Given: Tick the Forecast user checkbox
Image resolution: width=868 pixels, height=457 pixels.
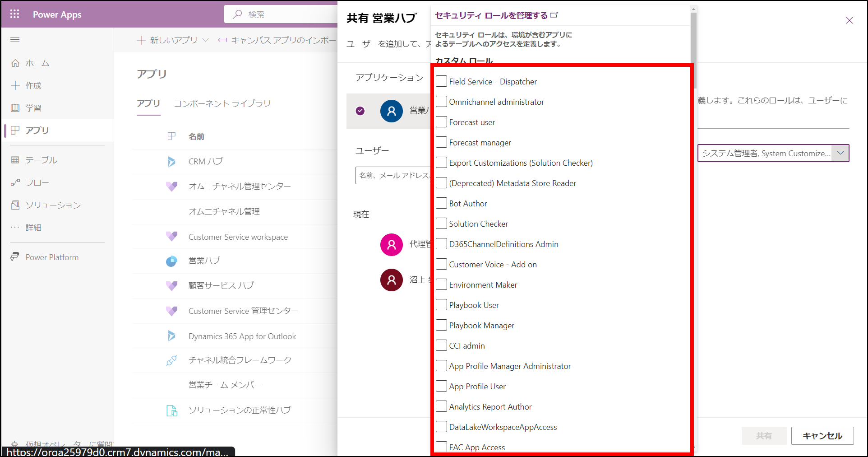Looking at the screenshot, I should pyautogui.click(x=441, y=122).
